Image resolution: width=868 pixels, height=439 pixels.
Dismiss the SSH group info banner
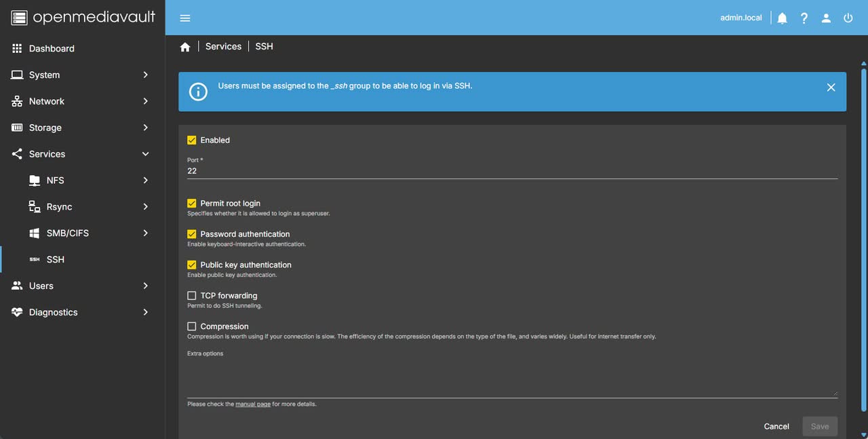click(x=831, y=88)
